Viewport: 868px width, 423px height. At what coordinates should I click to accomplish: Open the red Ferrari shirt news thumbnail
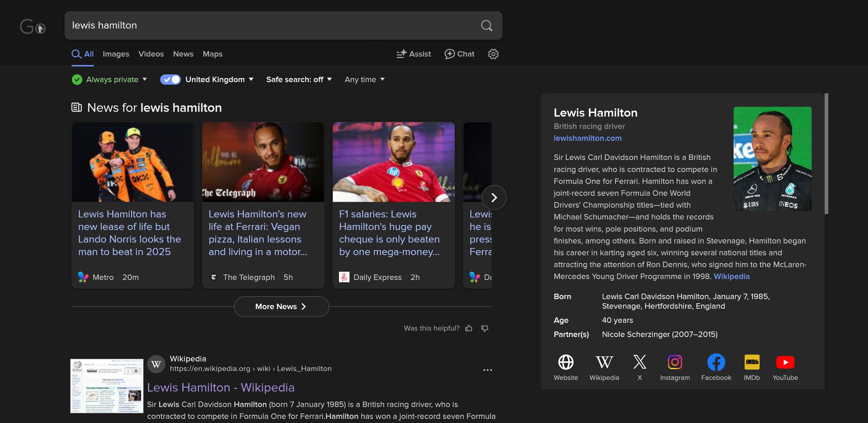(x=394, y=162)
